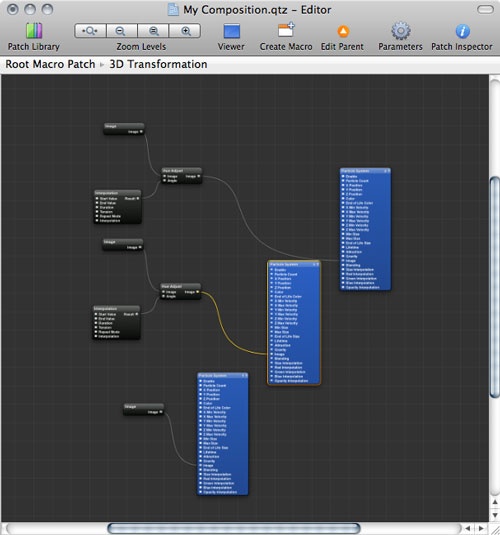
Task: Click Result output port of topmost Interpolation
Action: pyautogui.click(x=138, y=198)
